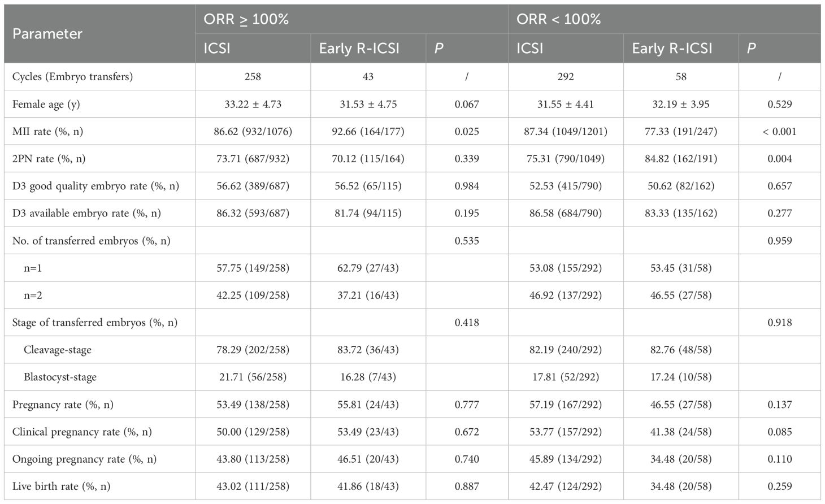Click the Blastocyst-stage row label
The height and width of the screenshot is (504, 825).
(x=60, y=377)
